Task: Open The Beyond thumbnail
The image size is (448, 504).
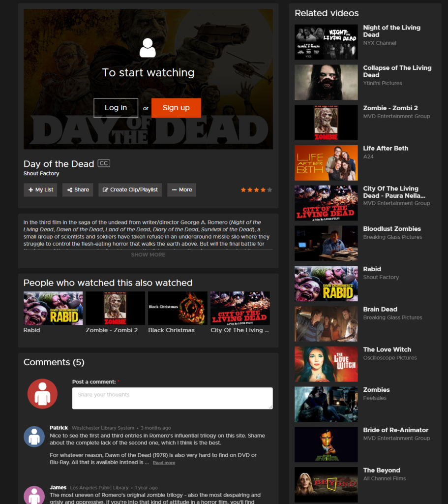Action: click(x=326, y=485)
